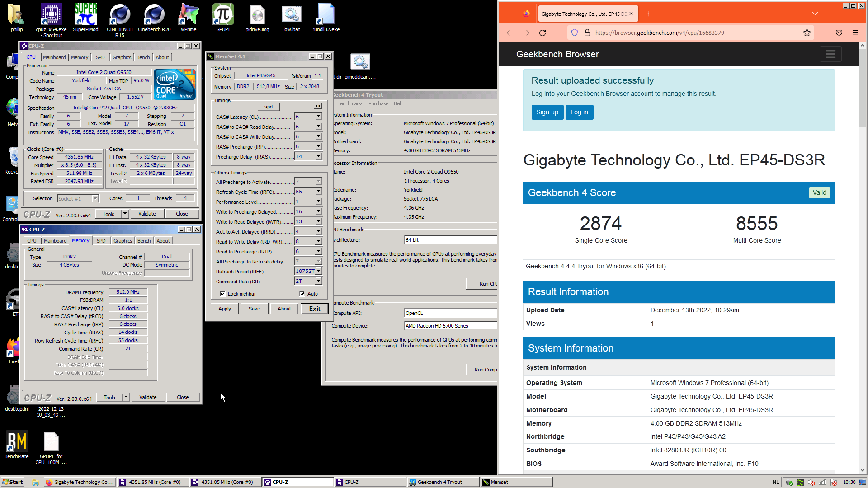The width and height of the screenshot is (868, 488).
Task: Open the GPUPI_for CPU_100M file icon
Action: (x=51, y=448)
